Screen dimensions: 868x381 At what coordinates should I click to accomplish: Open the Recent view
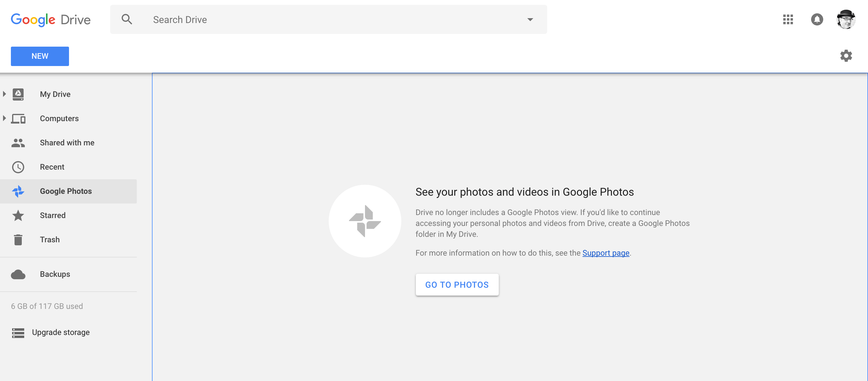click(x=68, y=167)
